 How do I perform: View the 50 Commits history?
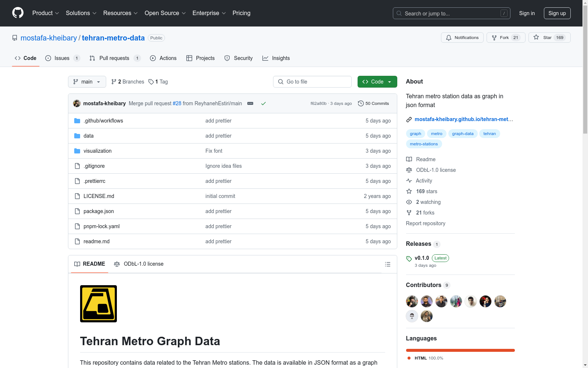tap(373, 103)
